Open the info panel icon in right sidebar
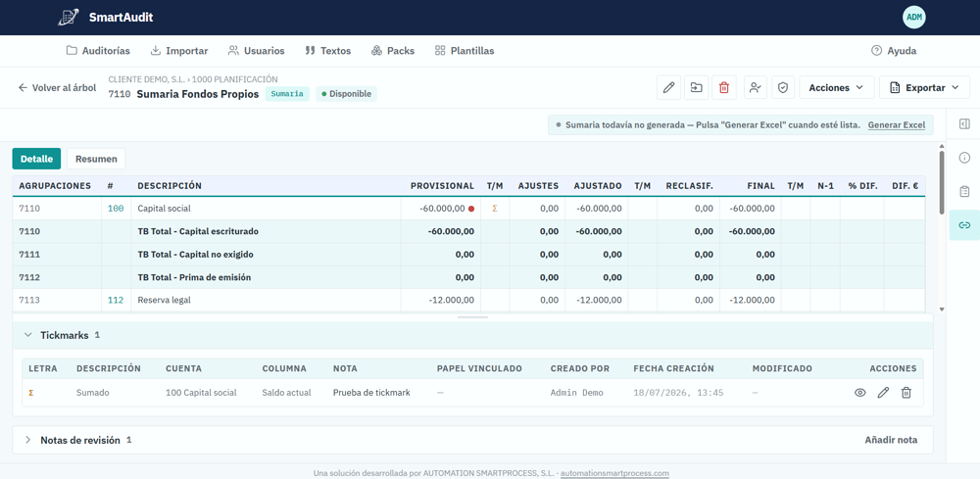The image size is (980, 479). pyautogui.click(x=964, y=158)
